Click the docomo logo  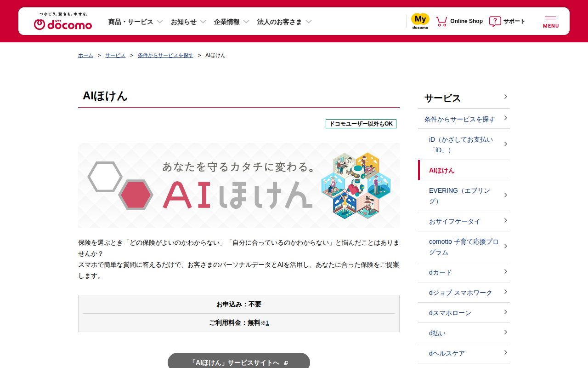(63, 21)
